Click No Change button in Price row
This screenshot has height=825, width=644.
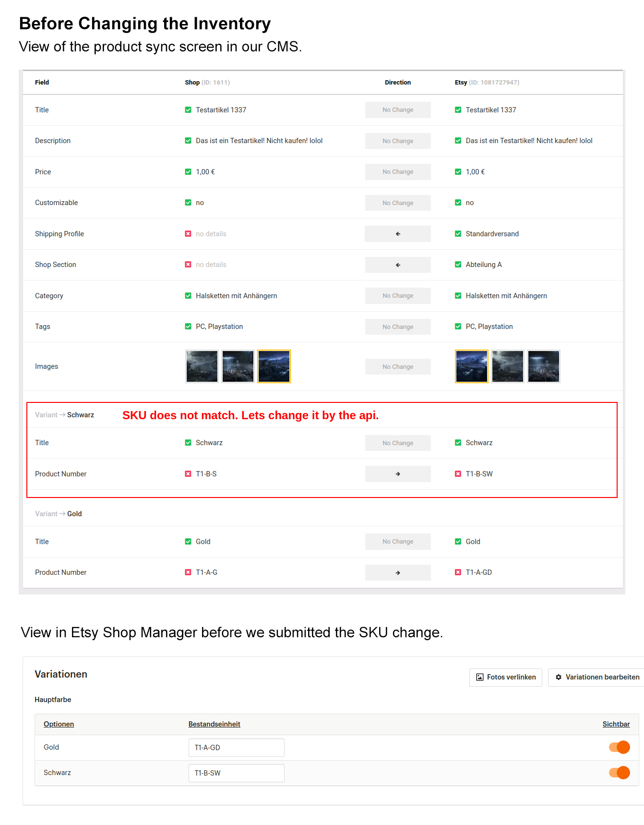pyautogui.click(x=398, y=172)
